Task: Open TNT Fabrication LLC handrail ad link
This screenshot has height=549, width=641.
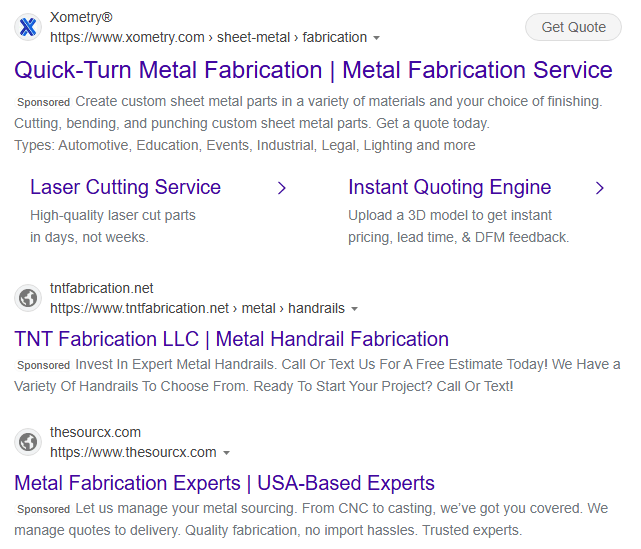Action: [x=231, y=339]
